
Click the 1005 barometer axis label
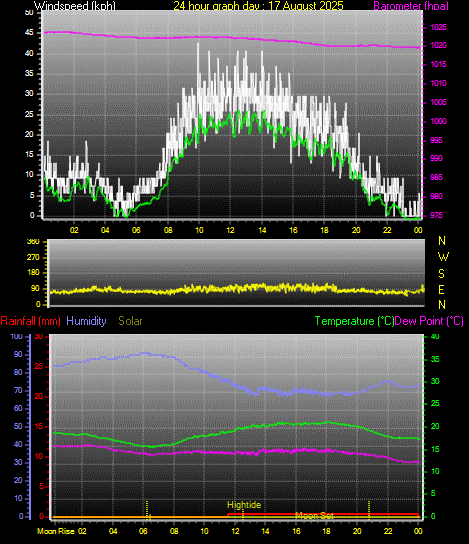(x=438, y=102)
